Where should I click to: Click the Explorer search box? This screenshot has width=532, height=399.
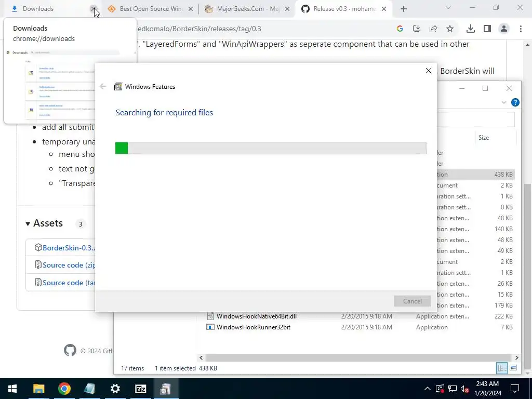click(x=476, y=120)
